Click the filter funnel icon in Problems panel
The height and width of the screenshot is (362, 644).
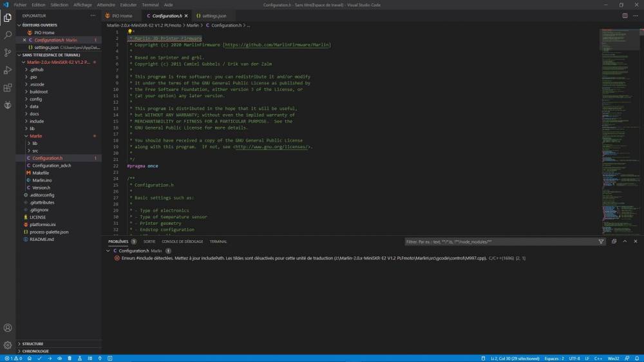coord(601,242)
